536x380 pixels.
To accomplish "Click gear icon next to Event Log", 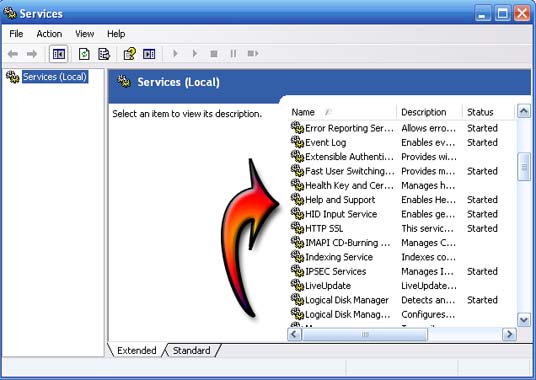I will 297,141.
